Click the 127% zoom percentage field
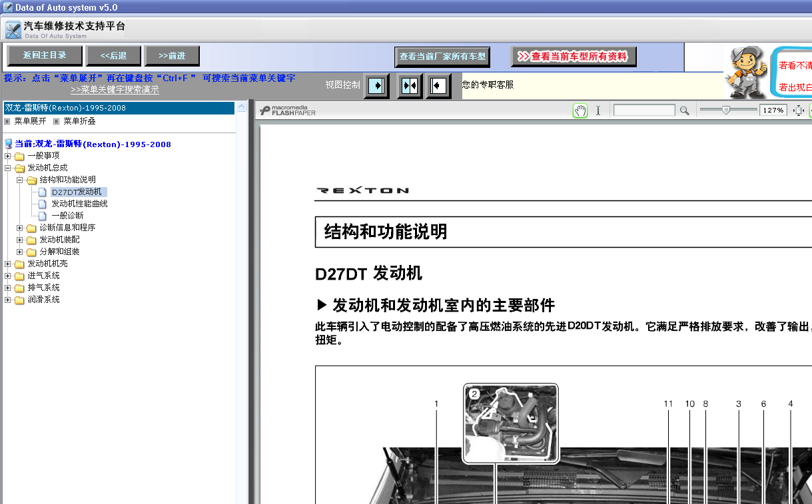The image size is (812, 504). pos(773,111)
